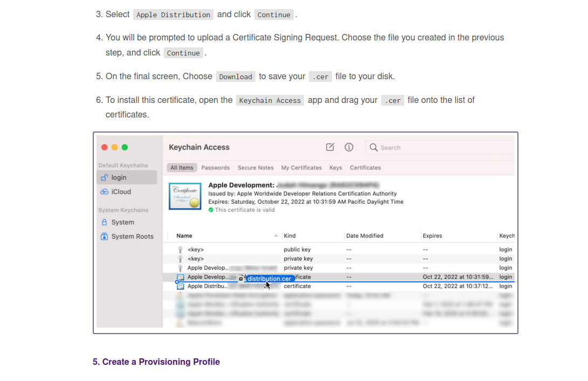
Task: Click the Expires column header to sort
Action: point(431,235)
